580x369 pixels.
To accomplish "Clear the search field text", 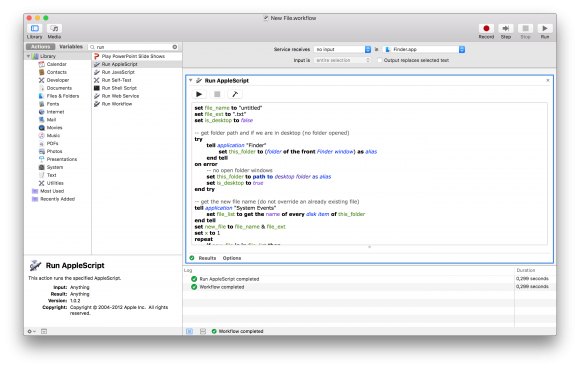I will pos(175,47).
